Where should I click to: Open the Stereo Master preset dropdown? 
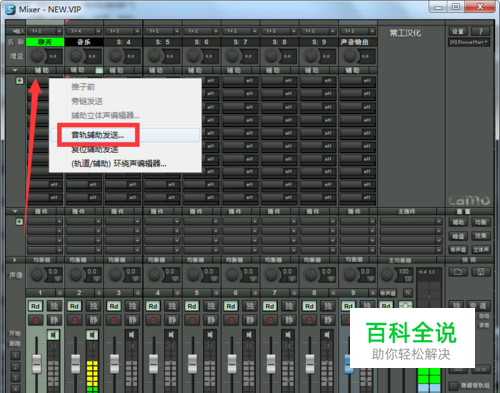[469, 42]
